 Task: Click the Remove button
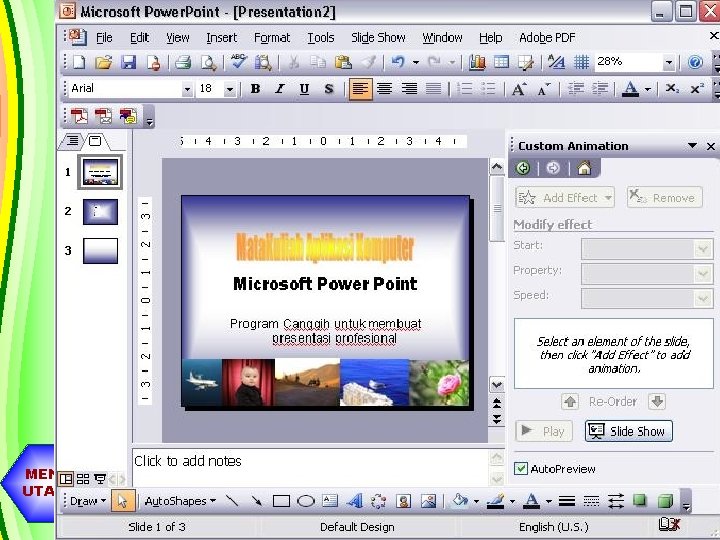pyautogui.click(x=664, y=197)
